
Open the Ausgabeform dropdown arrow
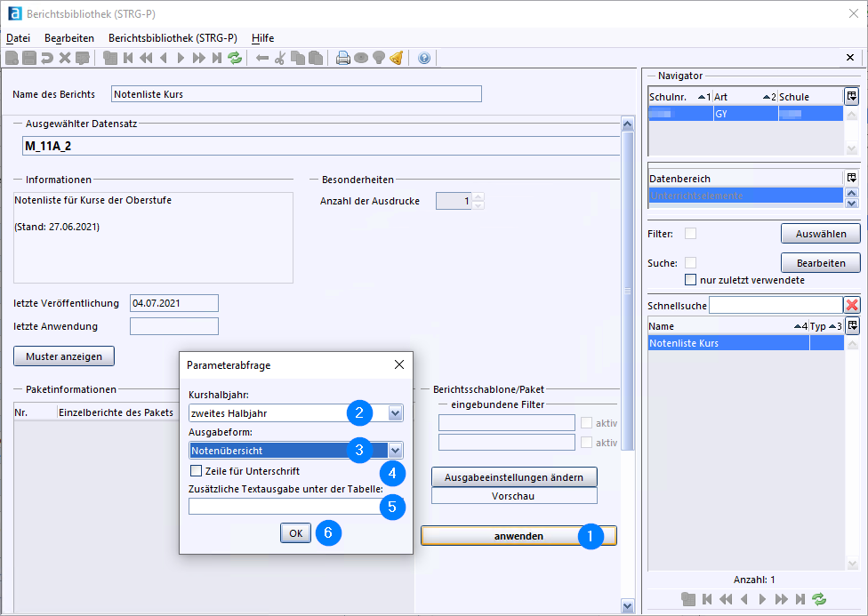point(395,450)
